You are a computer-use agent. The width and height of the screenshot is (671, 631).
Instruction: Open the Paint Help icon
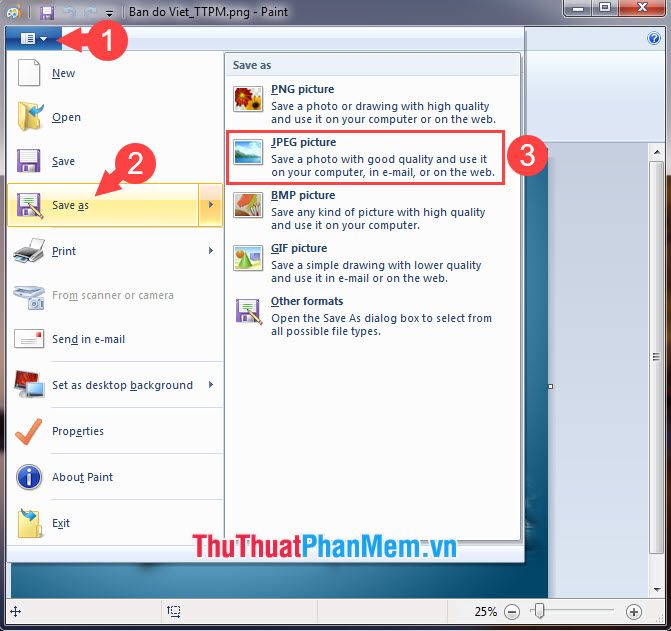pyautogui.click(x=654, y=39)
